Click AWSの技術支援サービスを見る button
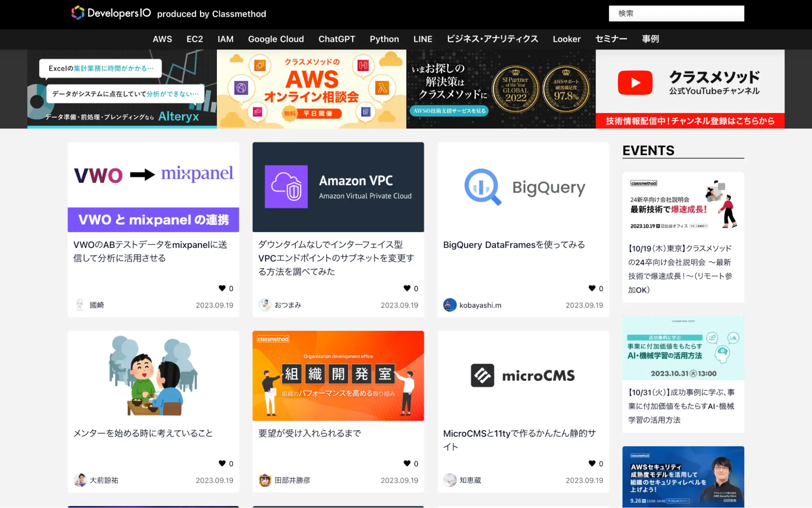The image size is (812, 508). 449,111
